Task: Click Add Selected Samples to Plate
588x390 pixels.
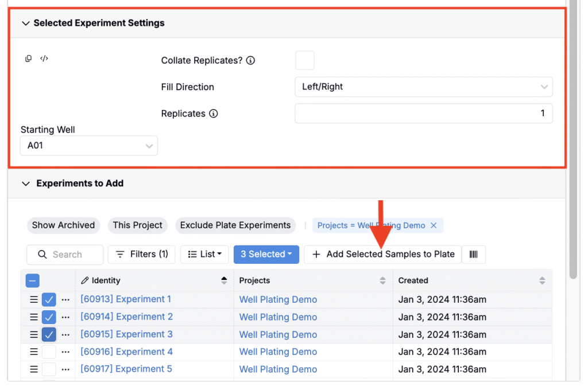Action: [383, 254]
